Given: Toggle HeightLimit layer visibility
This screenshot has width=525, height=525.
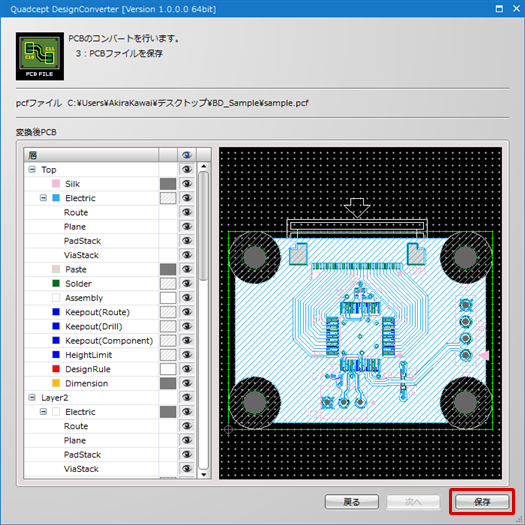Looking at the screenshot, I should point(187,355).
